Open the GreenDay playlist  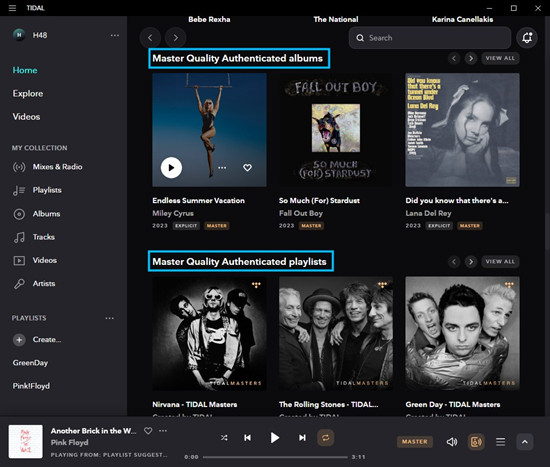[31, 363]
